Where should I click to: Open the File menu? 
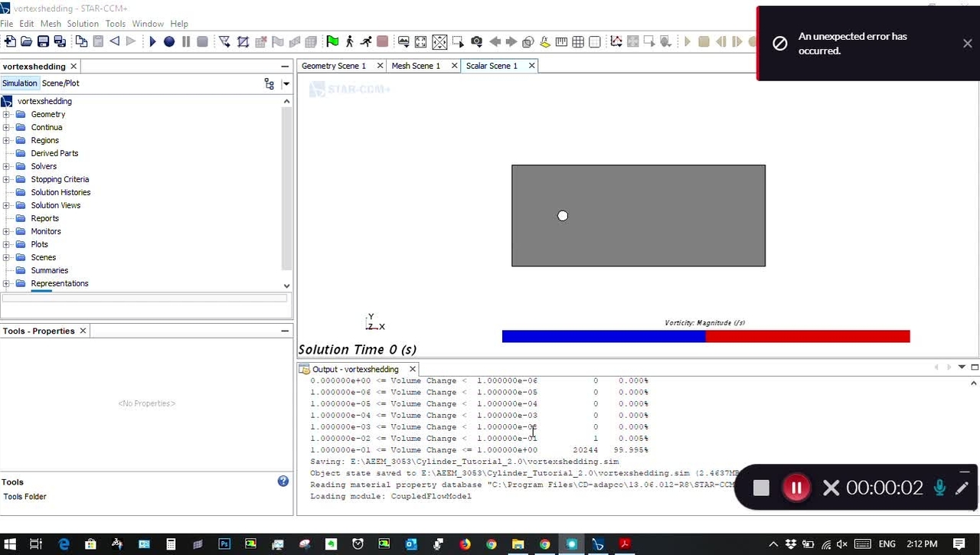click(x=7, y=24)
